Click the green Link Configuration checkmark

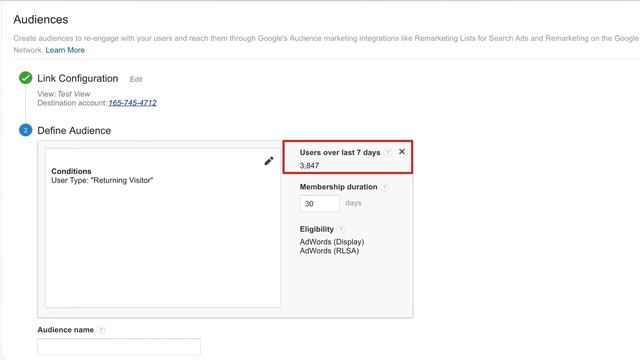(x=26, y=78)
